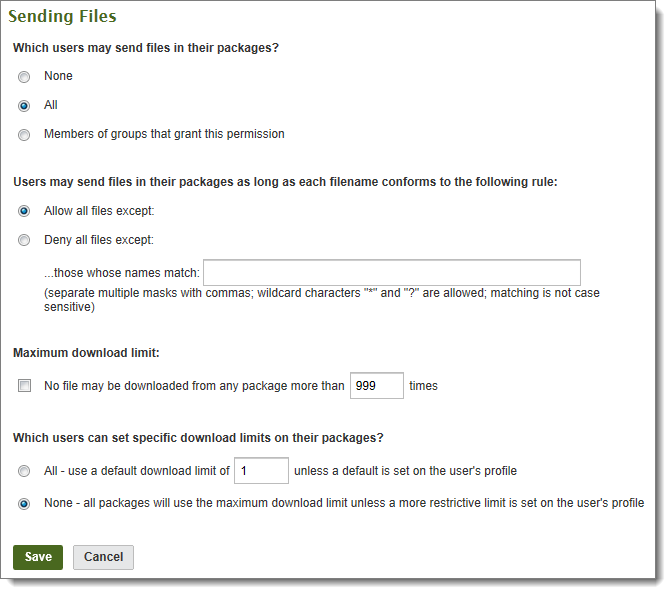Select the 'All' users may send files radio
The width and height of the screenshot is (671, 594).
coord(24,106)
